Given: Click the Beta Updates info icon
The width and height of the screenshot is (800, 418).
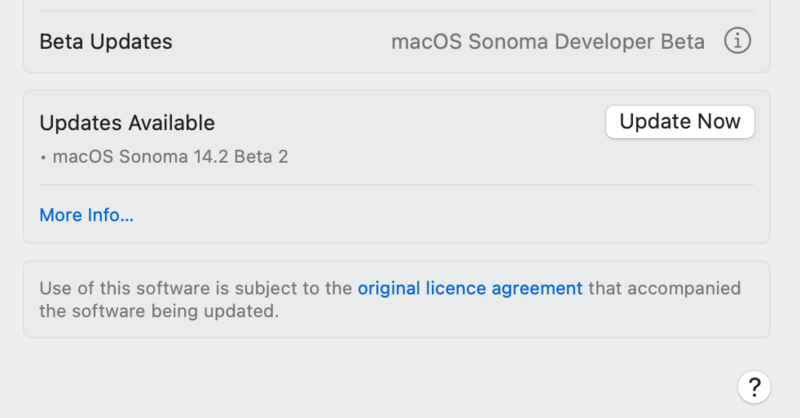Looking at the screenshot, I should (x=737, y=42).
